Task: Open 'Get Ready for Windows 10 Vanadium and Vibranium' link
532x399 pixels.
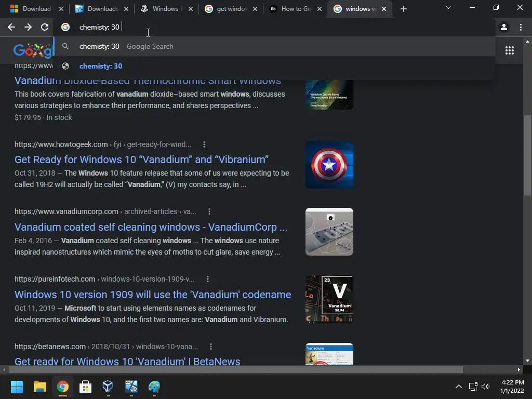Action: [x=141, y=159]
